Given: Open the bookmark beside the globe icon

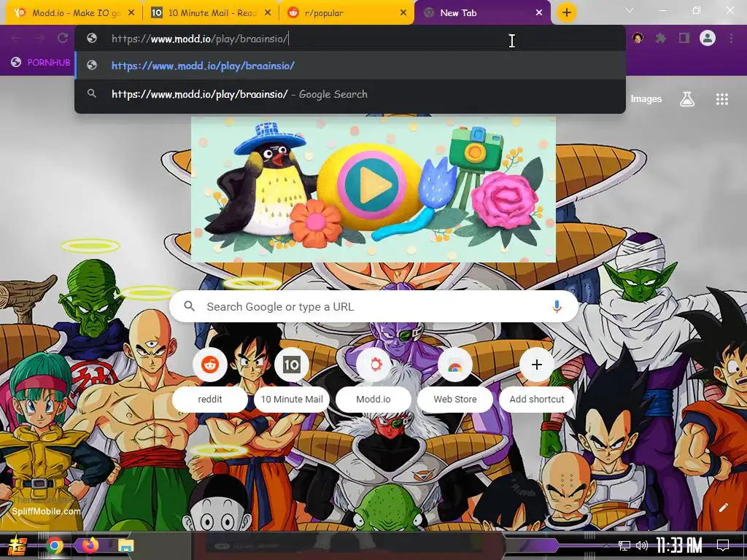Looking at the screenshot, I should click(41, 63).
